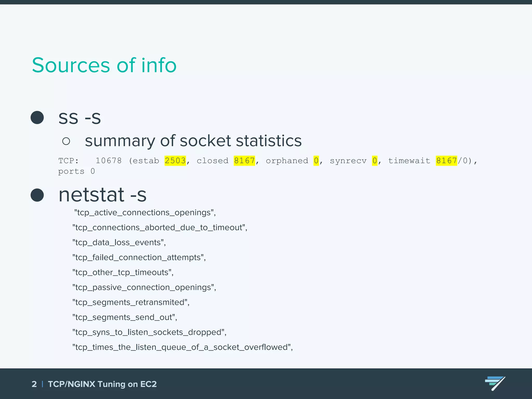Screen dimensions: 532x399
Task: Click the "tcp_active_connections_openings" line
Action: click(145, 212)
